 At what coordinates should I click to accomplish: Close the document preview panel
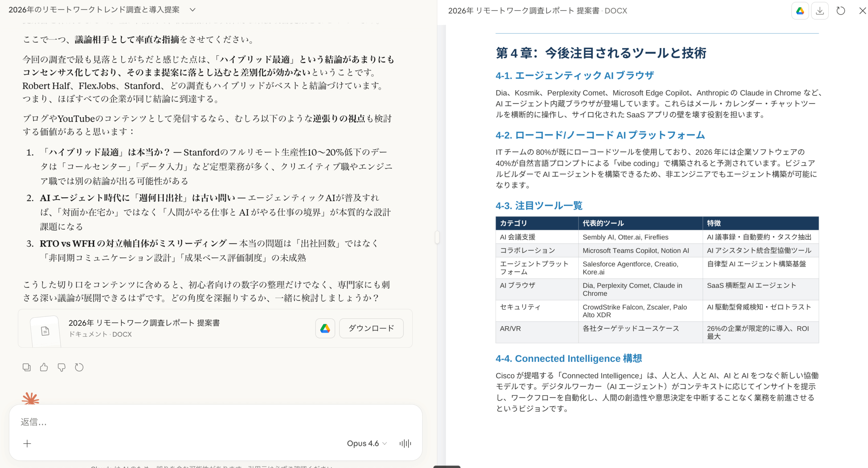click(x=862, y=11)
